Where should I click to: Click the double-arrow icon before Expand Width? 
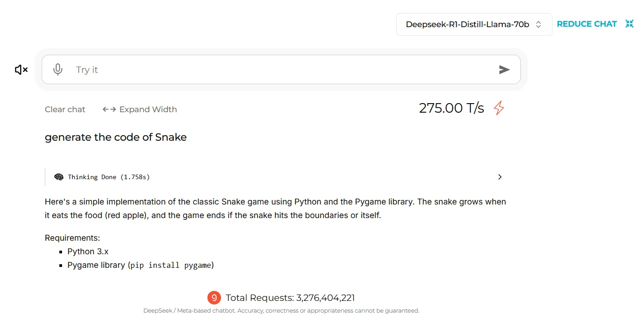coord(109,109)
